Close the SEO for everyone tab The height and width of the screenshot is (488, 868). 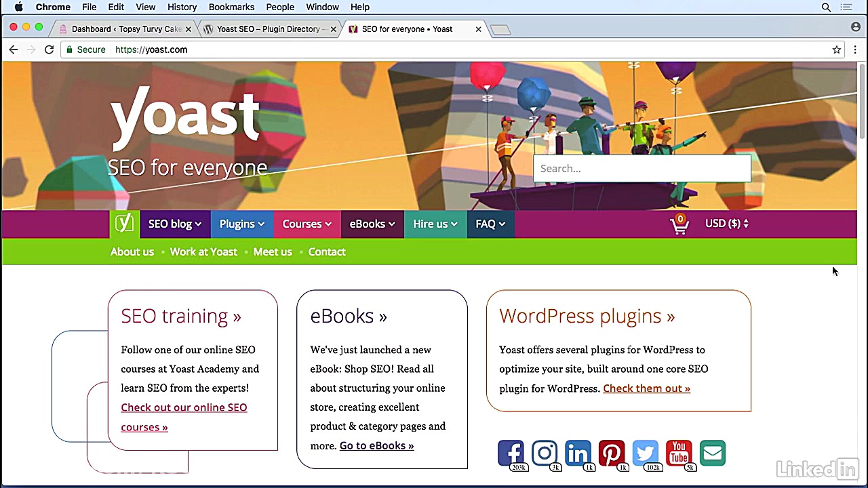click(478, 29)
